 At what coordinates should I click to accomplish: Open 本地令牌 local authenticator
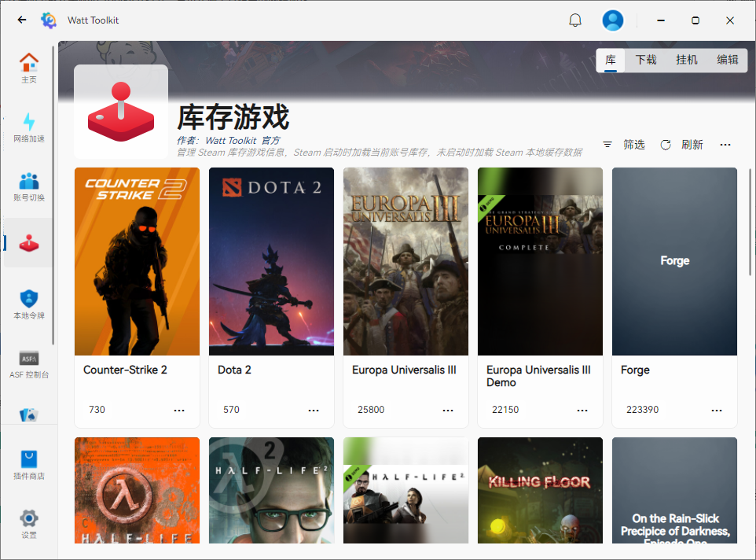point(29,304)
